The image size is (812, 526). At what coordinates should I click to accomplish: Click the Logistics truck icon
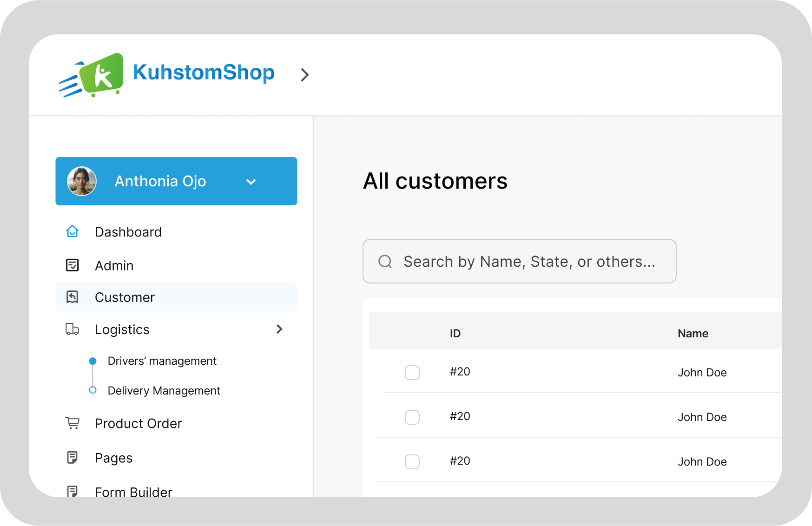tap(73, 329)
